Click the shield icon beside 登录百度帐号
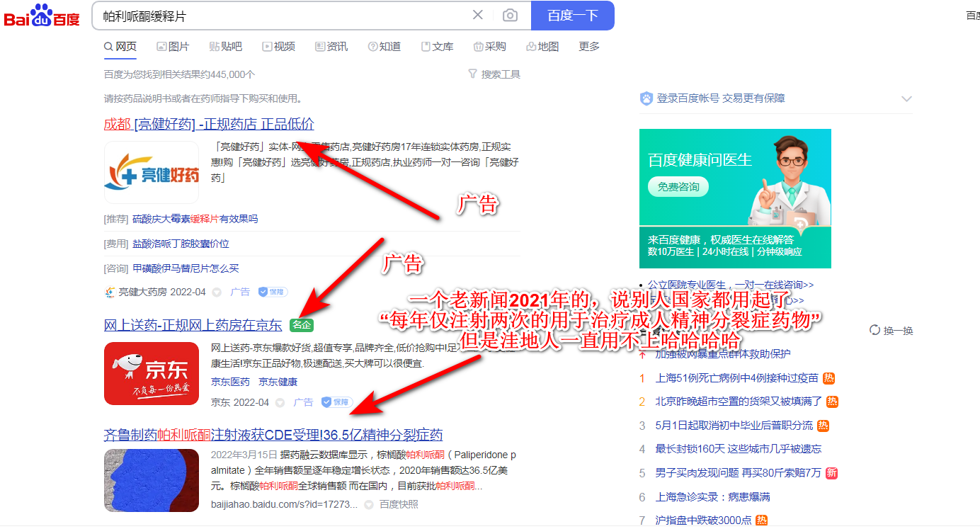This screenshot has width=980, height=529. pos(646,98)
